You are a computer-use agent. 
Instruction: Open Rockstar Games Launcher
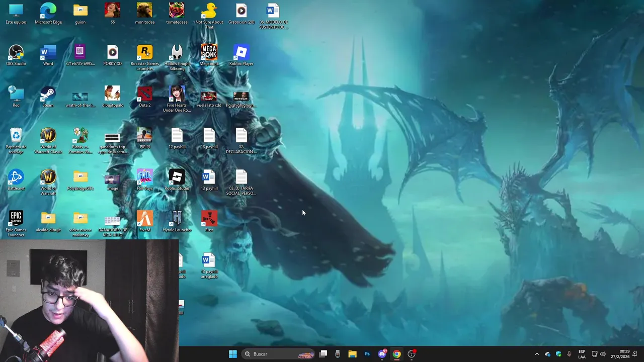(x=145, y=57)
